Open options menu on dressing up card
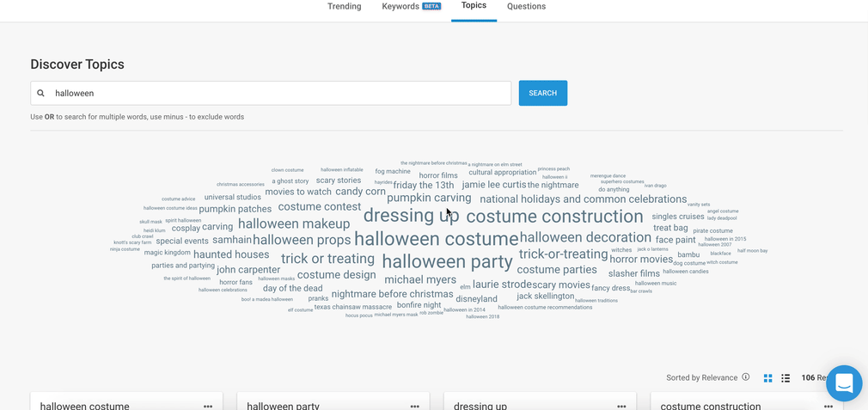The image size is (868, 410). coord(621,406)
